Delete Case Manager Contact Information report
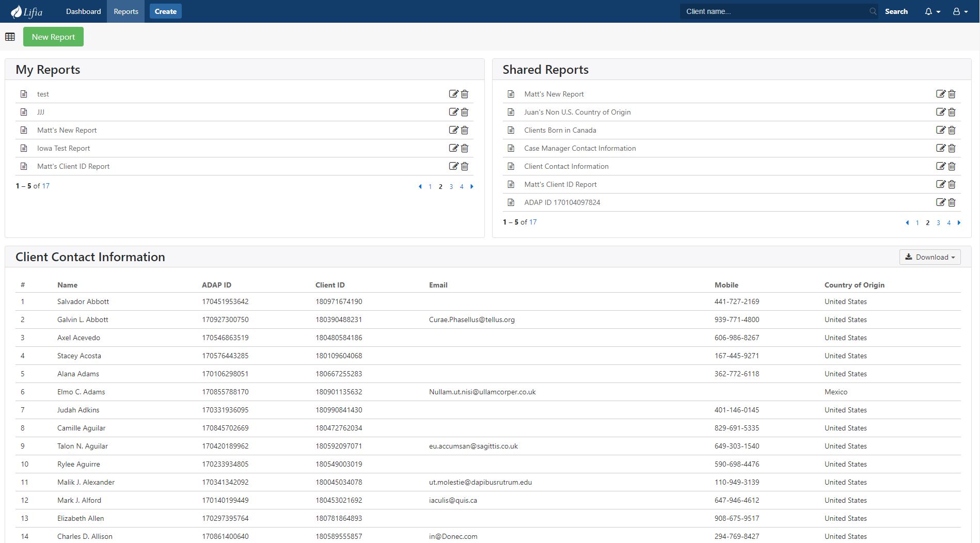The width and height of the screenshot is (980, 543). click(x=952, y=148)
